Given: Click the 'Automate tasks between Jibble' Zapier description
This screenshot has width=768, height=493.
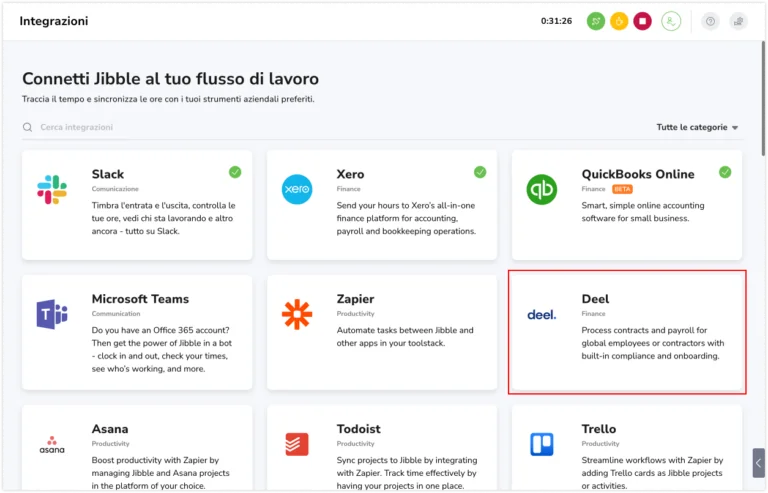Looking at the screenshot, I should pos(405,337).
